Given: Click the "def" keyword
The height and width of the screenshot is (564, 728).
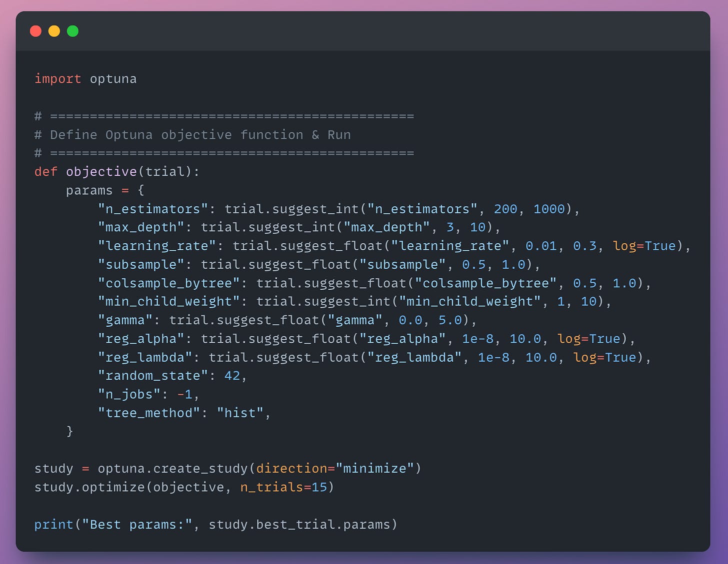Looking at the screenshot, I should tap(45, 172).
